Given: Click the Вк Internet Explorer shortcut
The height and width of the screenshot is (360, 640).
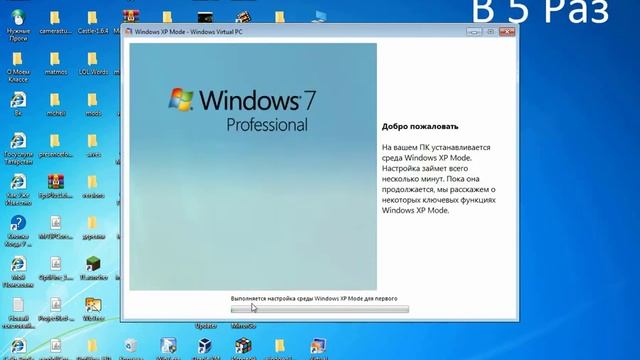Looking at the screenshot, I should tap(18, 104).
